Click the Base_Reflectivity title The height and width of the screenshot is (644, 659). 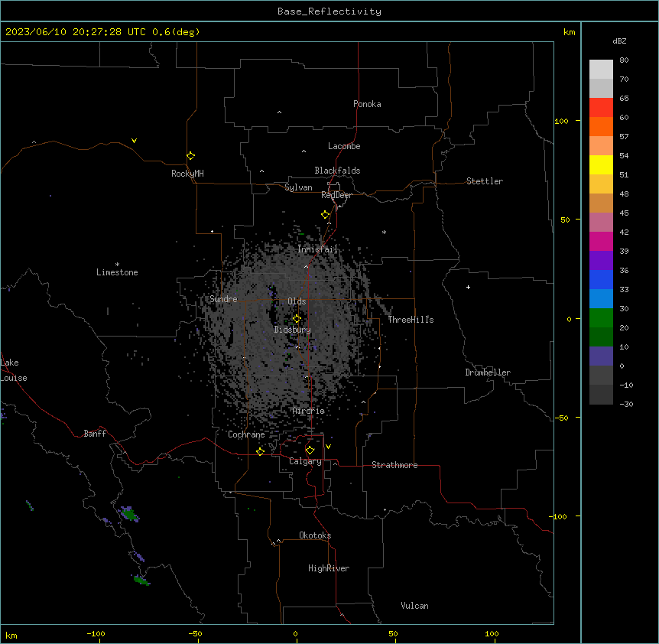(329, 11)
